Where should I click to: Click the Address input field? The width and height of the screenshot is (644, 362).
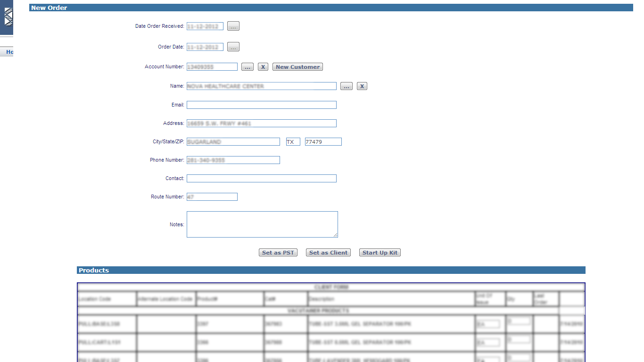(261, 123)
